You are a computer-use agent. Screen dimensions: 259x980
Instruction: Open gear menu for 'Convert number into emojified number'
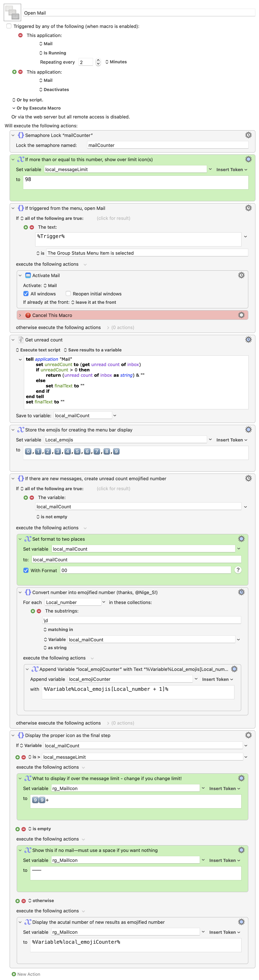click(x=241, y=592)
